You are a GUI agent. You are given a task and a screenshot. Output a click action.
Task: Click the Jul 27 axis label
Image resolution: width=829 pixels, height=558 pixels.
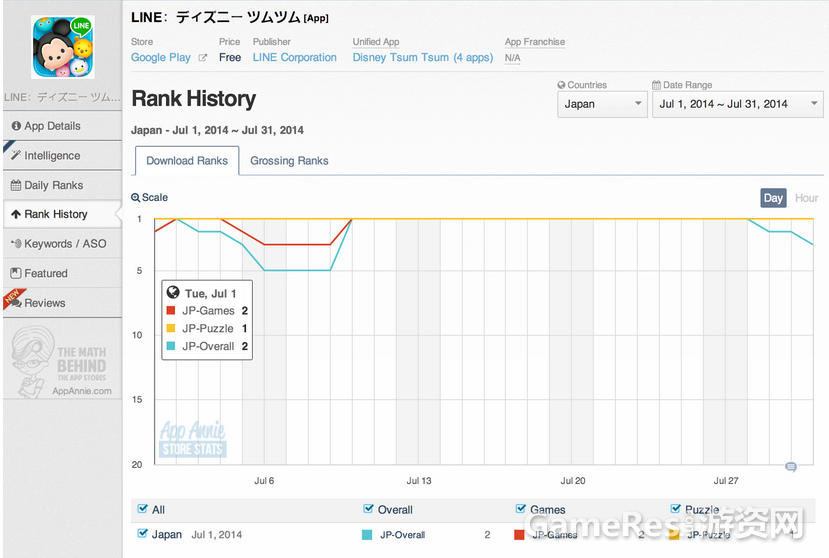pos(726,481)
